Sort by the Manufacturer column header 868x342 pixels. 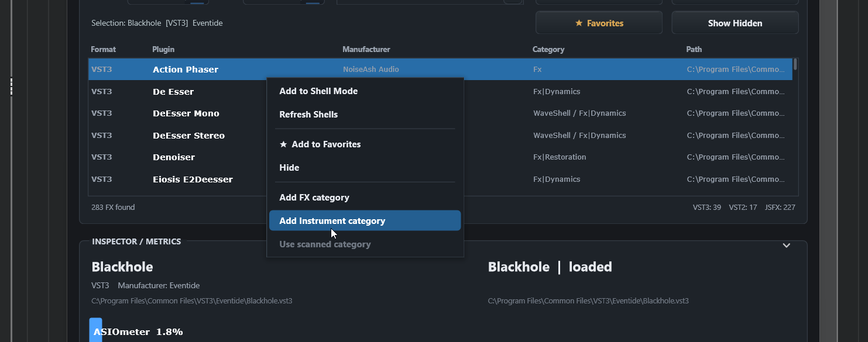tap(366, 49)
